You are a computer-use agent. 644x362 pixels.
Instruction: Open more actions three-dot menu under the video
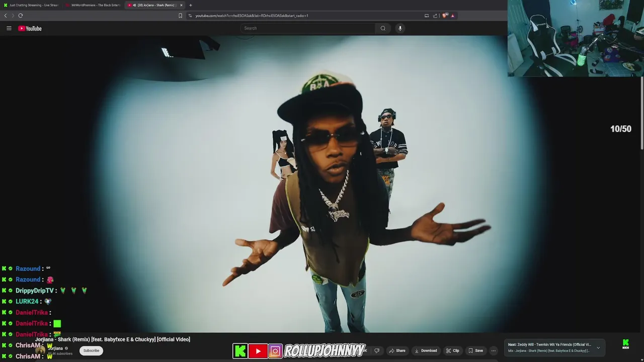[494, 350]
